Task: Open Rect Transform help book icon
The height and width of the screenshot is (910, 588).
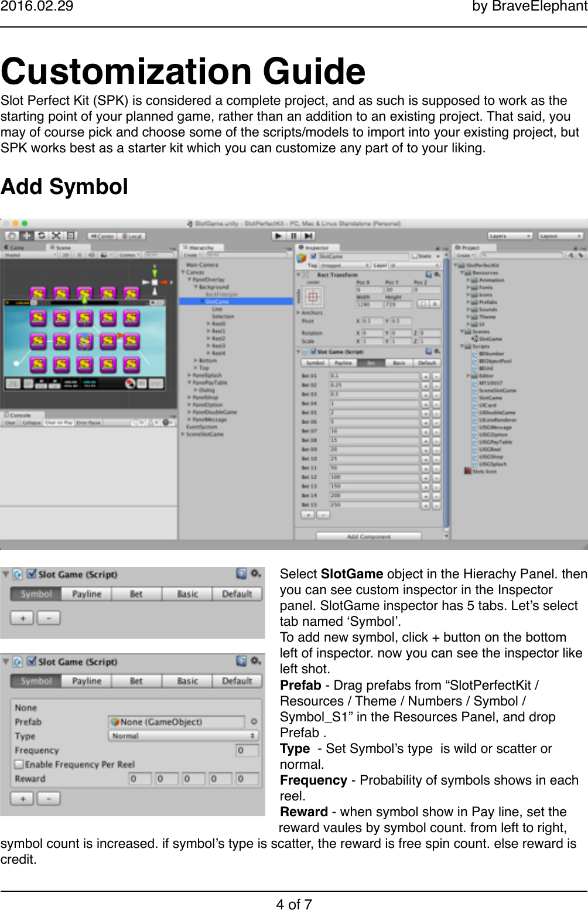Action: pyautogui.click(x=429, y=274)
